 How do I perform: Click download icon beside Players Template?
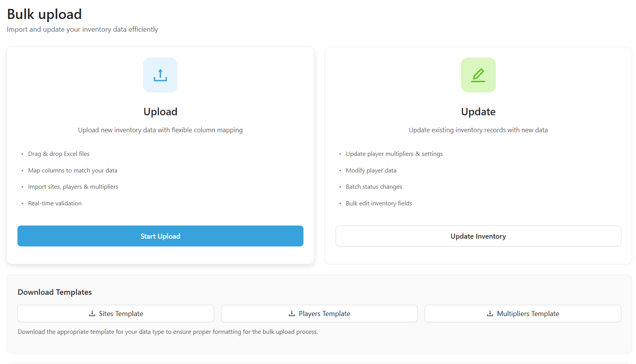click(292, 313)
